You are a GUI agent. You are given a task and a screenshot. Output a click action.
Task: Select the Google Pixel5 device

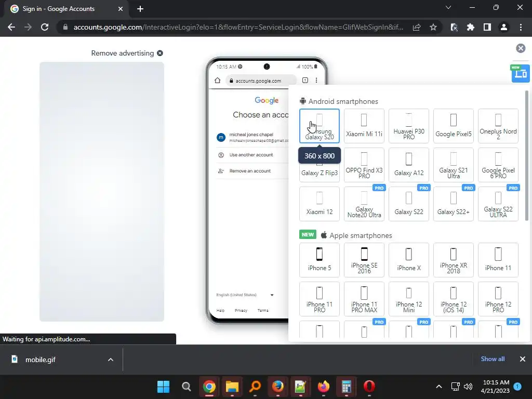click(453, 126)
